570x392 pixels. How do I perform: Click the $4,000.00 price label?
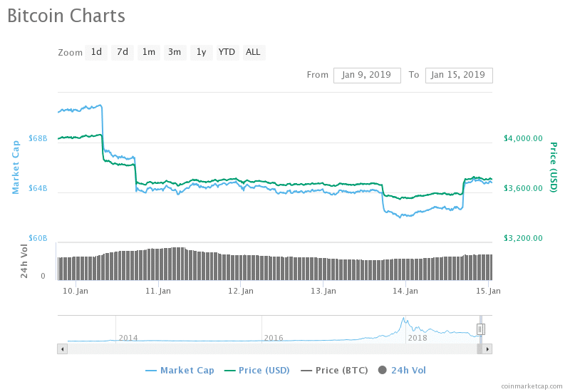523,138
